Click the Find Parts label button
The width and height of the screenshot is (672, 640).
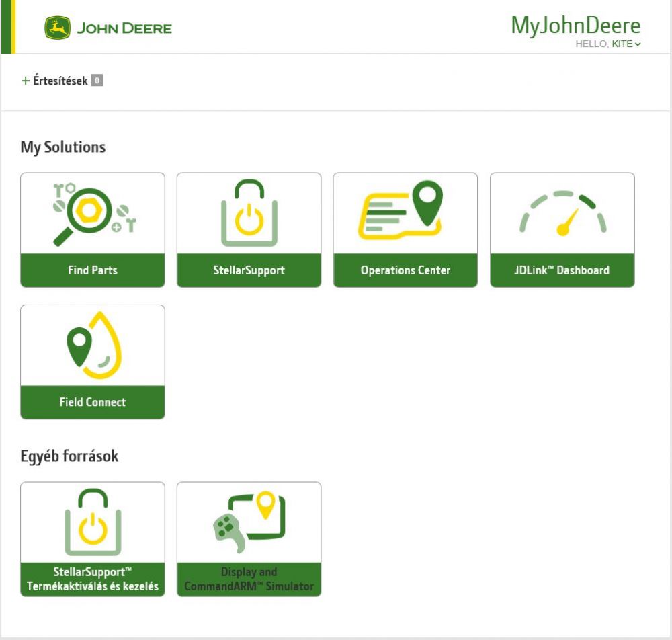pos(93,270)
